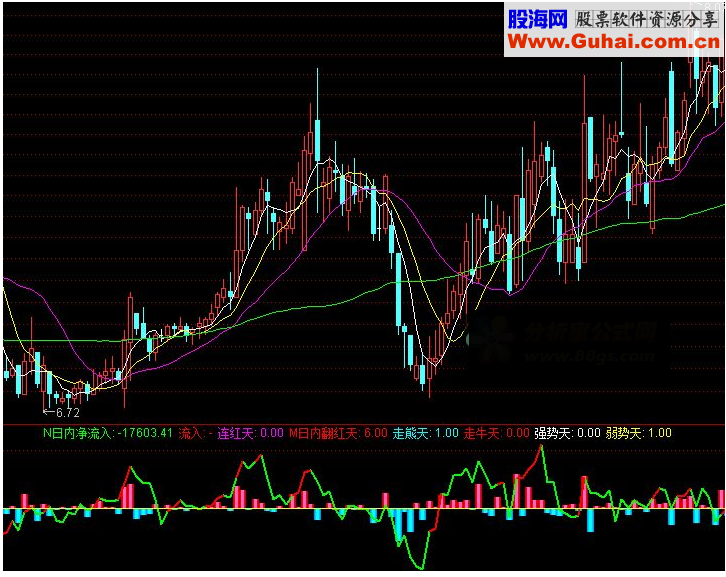Open the Www.Guhai.com.cn link

tap(614, 42)
